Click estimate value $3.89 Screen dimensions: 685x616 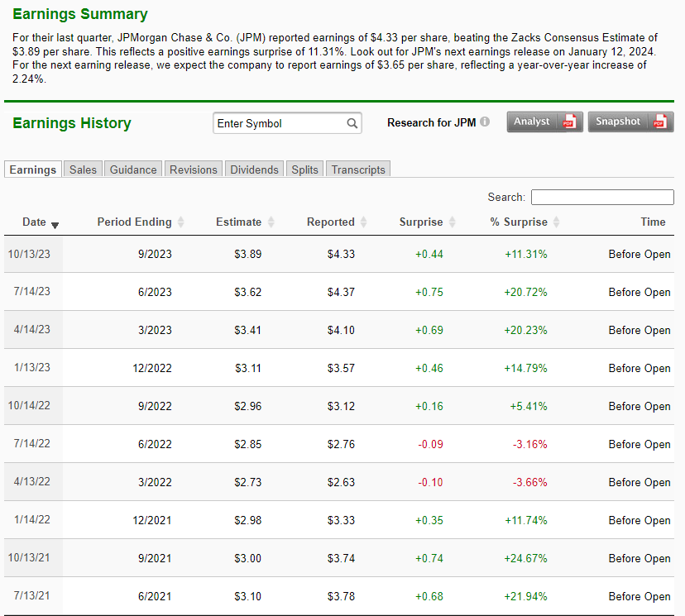[x=247, y=254]
